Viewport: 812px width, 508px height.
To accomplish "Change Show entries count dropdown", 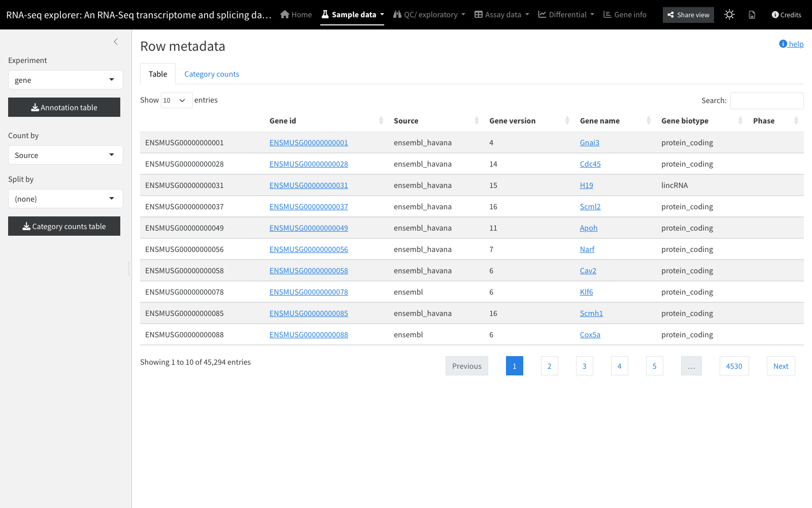I will 177,101.
